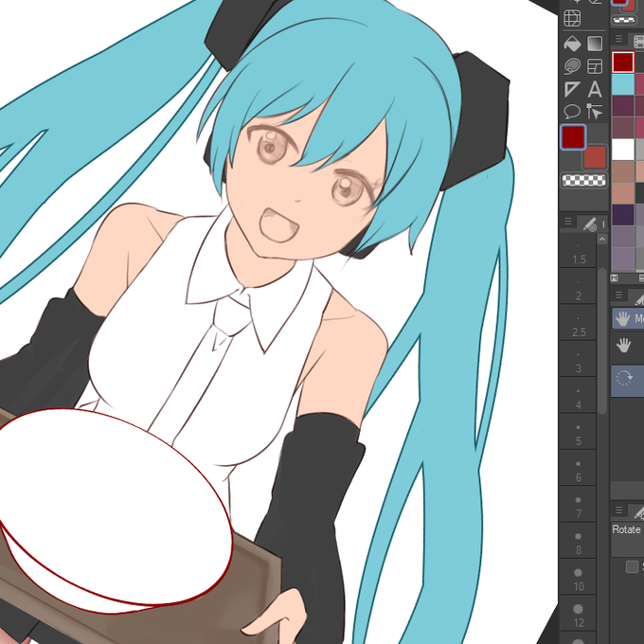The image size is (644, 644).
Task: Pick the rosy brown color set swatch
Action: [x=623, y=170]
